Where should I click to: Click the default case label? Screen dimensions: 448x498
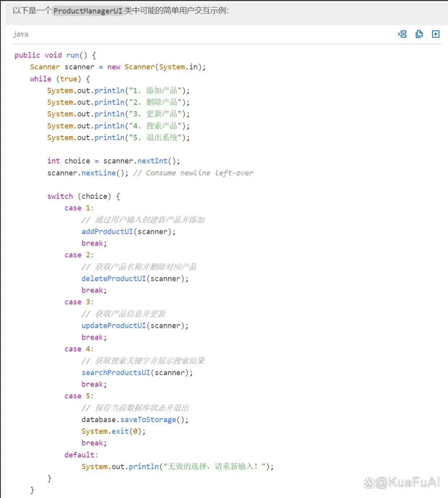coord(81,455)
